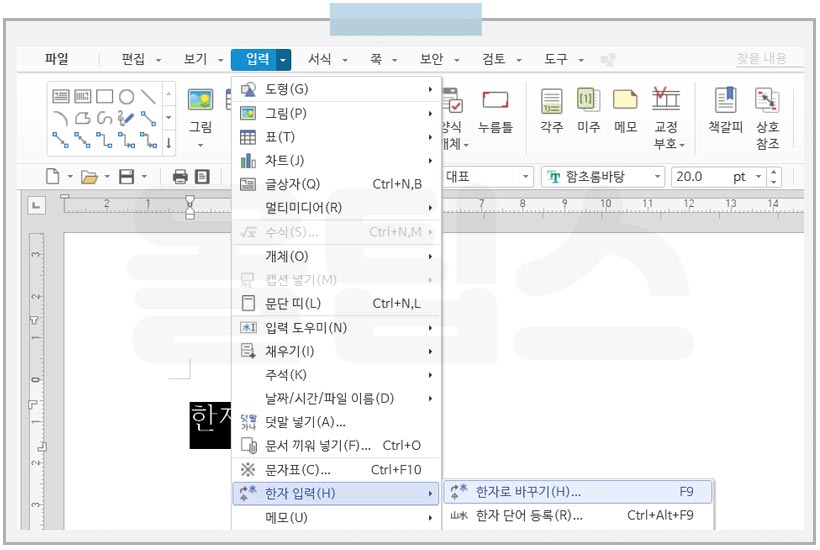Select the horizontal text box shape
The image size is (820, 550).
[x=61, y=96]
